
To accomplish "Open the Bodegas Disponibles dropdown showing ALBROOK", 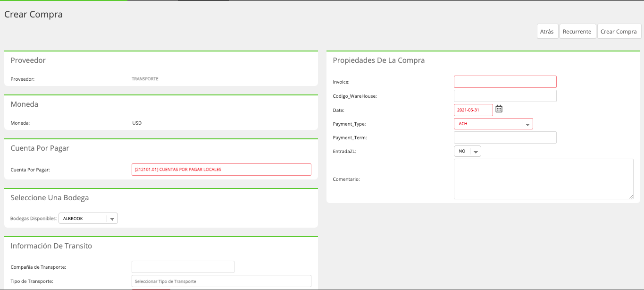I will 88,219.
